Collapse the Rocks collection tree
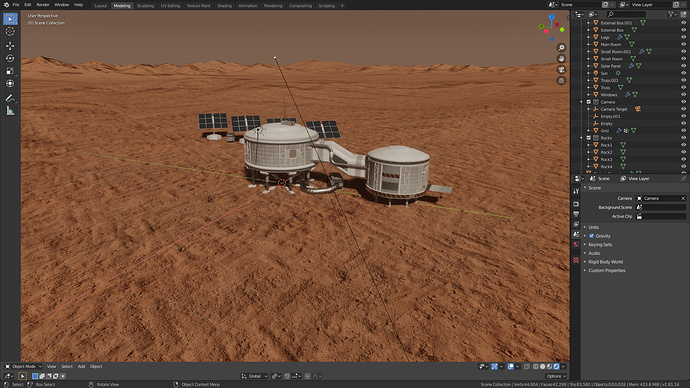This screenshot has width=690, height=388. (x=582, y=138)
